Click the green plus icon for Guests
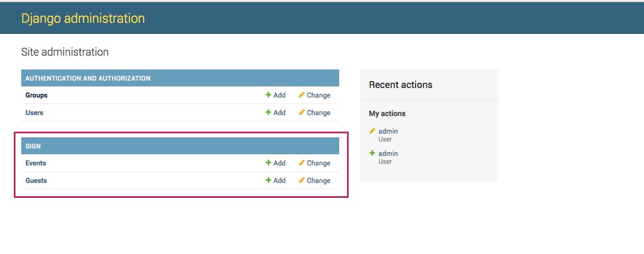The image size is (644, 254). point(268,180)
